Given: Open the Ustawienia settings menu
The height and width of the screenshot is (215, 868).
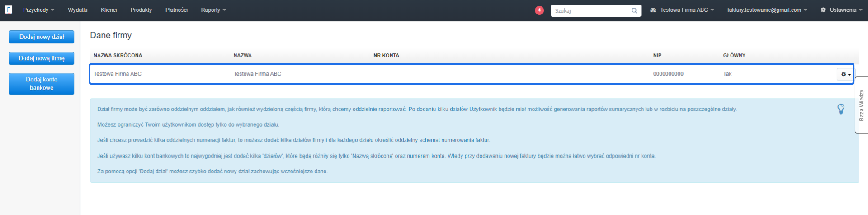Looking at the screenshot, I should pyautogui.click(x=841, y=10).
